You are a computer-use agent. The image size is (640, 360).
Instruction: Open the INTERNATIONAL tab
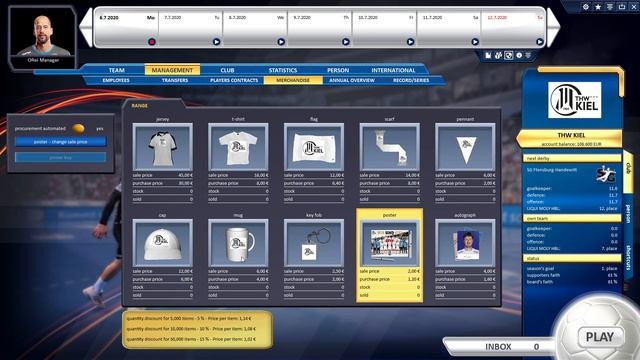(393, 70)
